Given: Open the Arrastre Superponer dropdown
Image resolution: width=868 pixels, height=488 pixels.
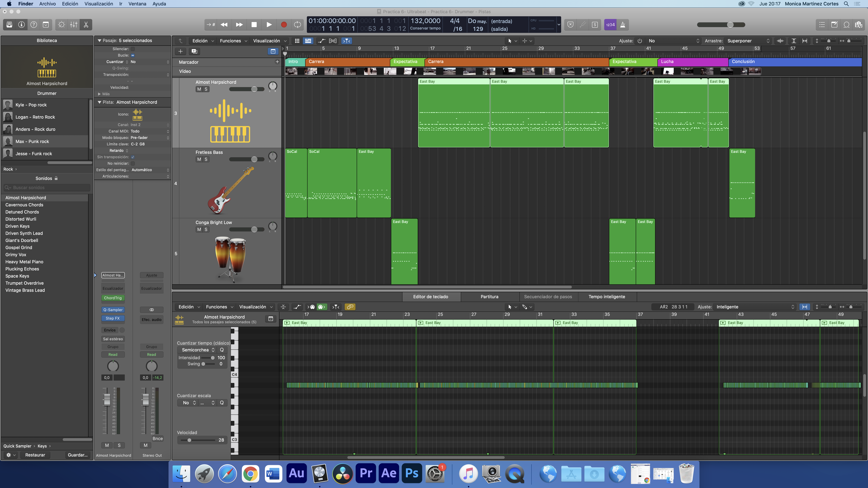Looking at the screenshot, I should pyautogui.click(x=748, y=41).
